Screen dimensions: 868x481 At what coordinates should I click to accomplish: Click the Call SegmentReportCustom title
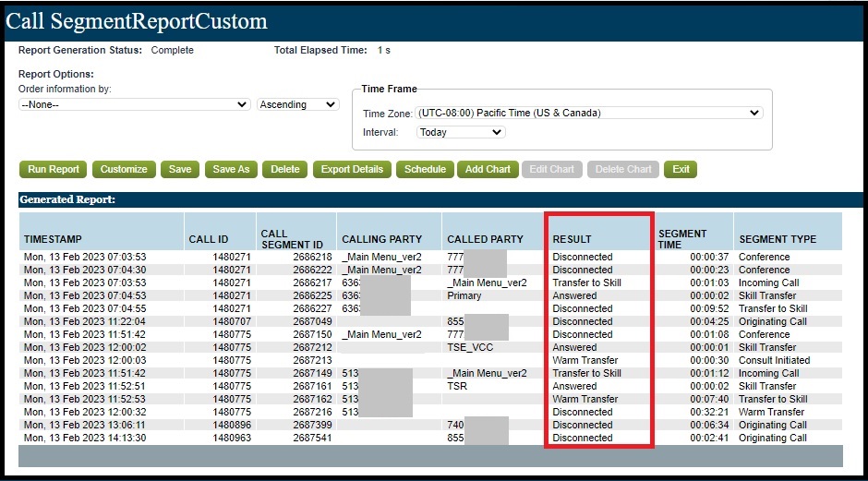click(x=136, y=21)
